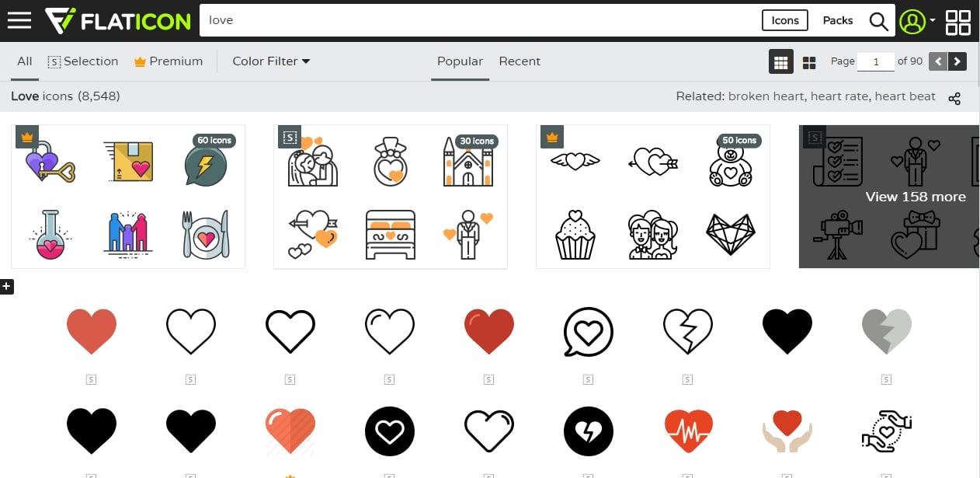
Task: Click View 158 more packs
Action: [916, 197]
